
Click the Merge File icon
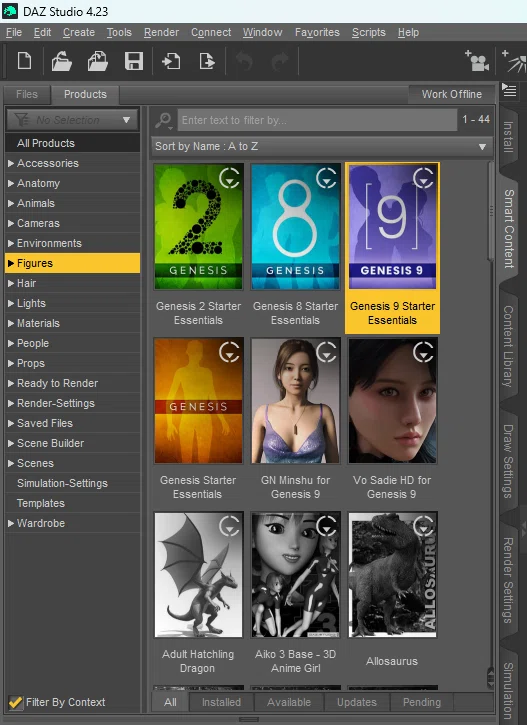click(x=98, y=61)
